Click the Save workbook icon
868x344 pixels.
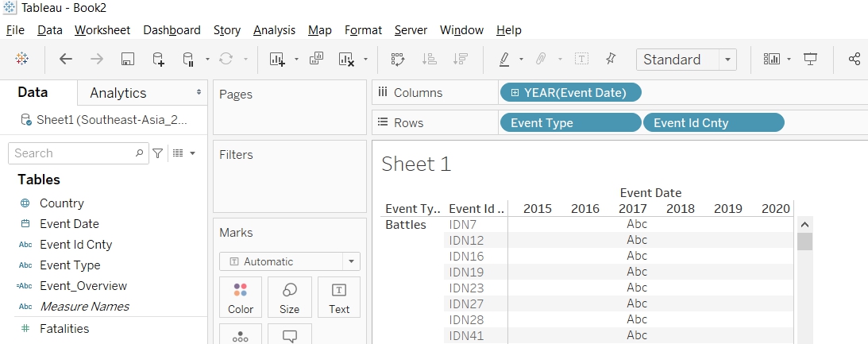tap(127, 60)
